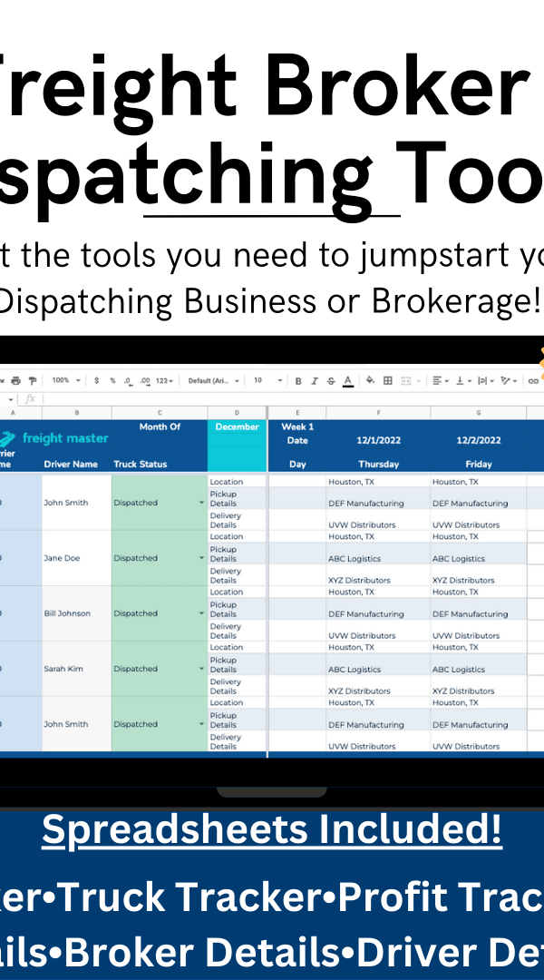Open the fill color picker
544x980 pixels.
(370, 381)
